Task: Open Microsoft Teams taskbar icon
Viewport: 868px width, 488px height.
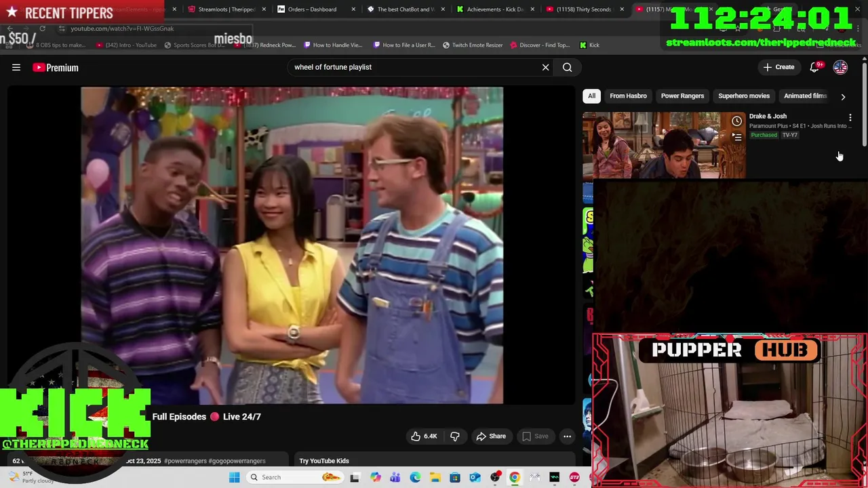Action: click(x=395, y=477)
